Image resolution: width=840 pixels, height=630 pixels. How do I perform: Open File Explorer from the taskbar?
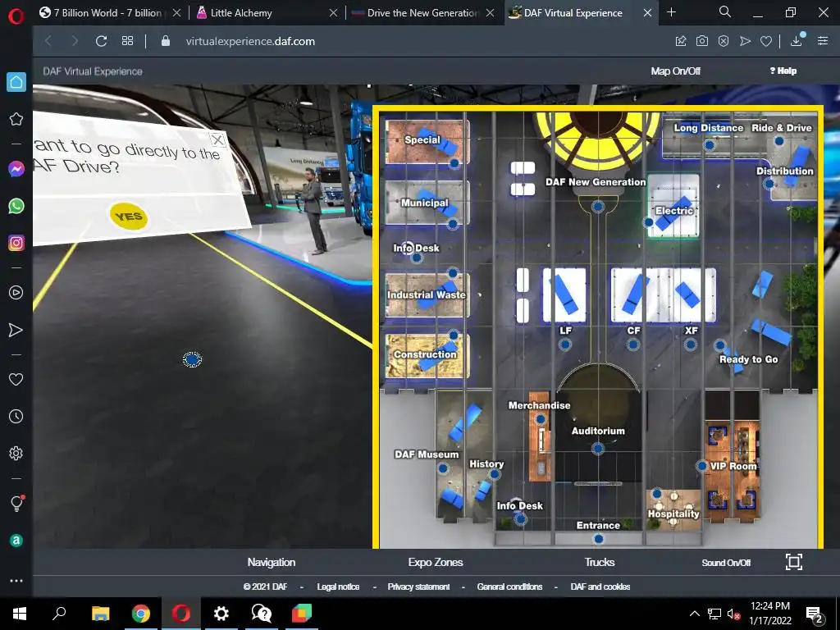[x=100, y=613]
